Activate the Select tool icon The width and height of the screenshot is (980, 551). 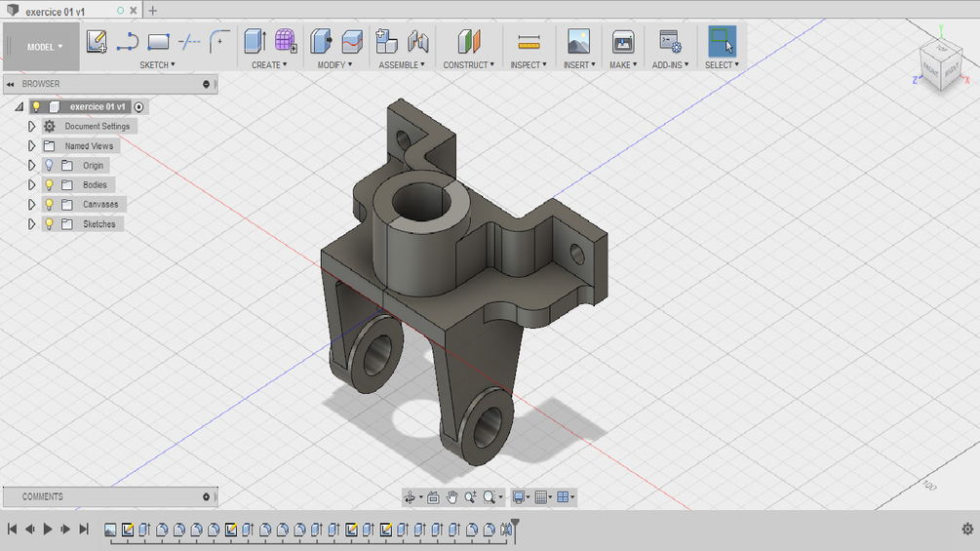coord(722,42)
